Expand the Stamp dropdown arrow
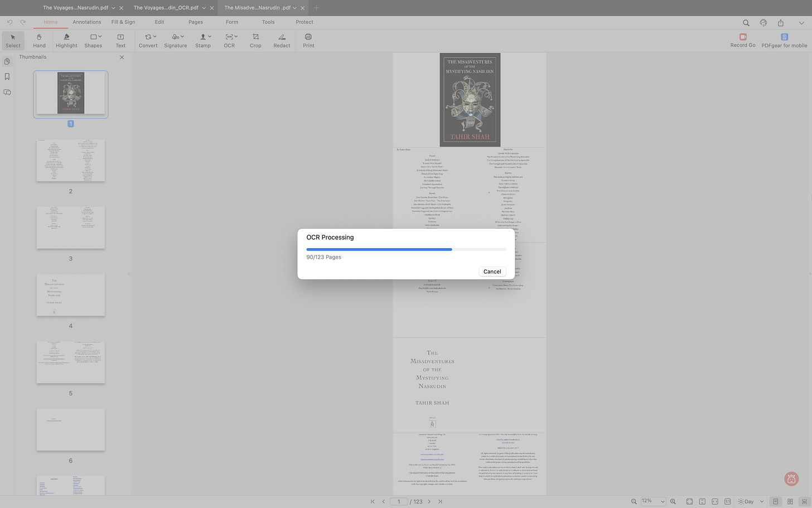The width and height of the screenshot is (812, 508). (210, 37)
